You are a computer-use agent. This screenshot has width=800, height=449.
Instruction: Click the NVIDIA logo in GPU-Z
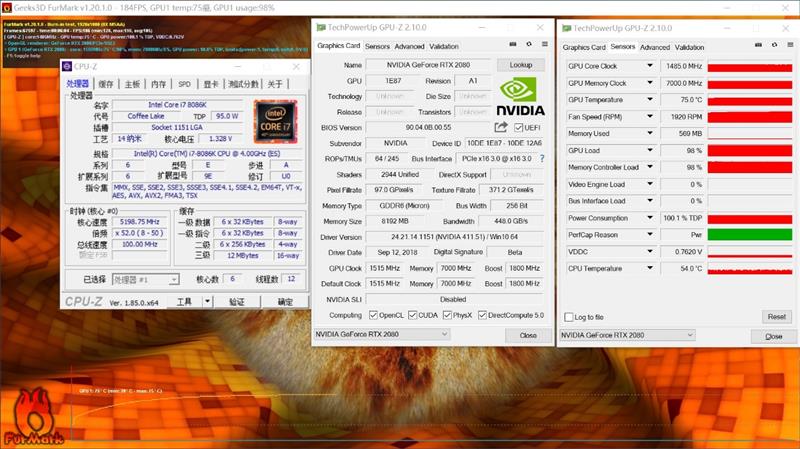(x=520, y=95)
